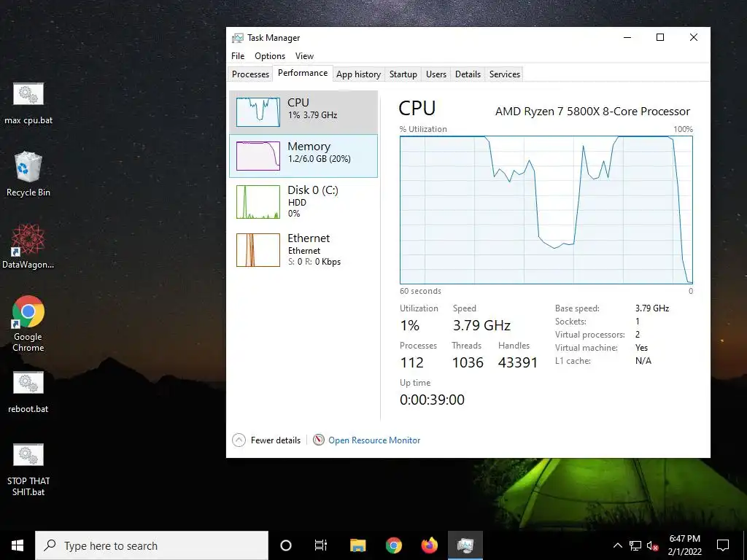Click the Threads count 1036
The image size is (747, 560).
pos(468,362)
